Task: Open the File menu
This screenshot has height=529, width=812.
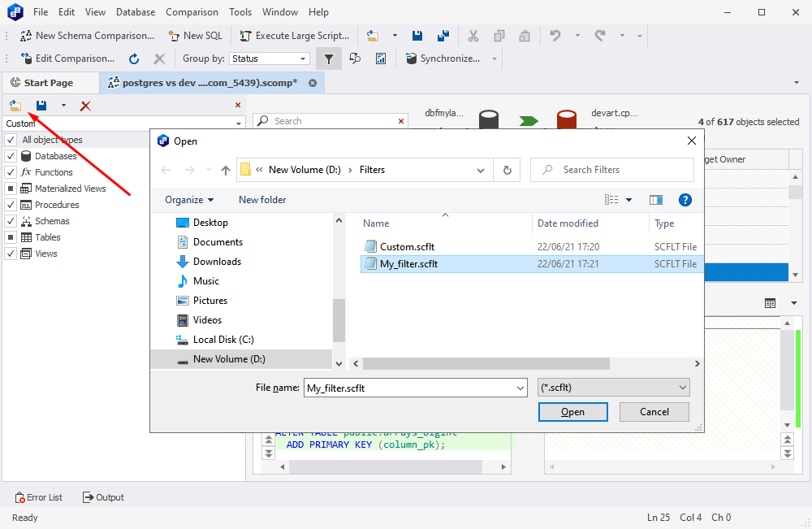Action: [x=41, y=12]
